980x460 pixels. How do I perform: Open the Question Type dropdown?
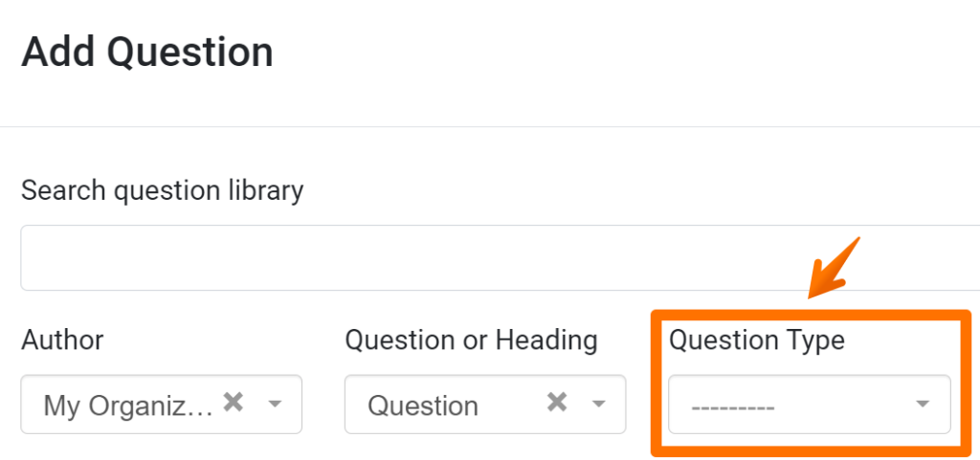pos(809,405)
